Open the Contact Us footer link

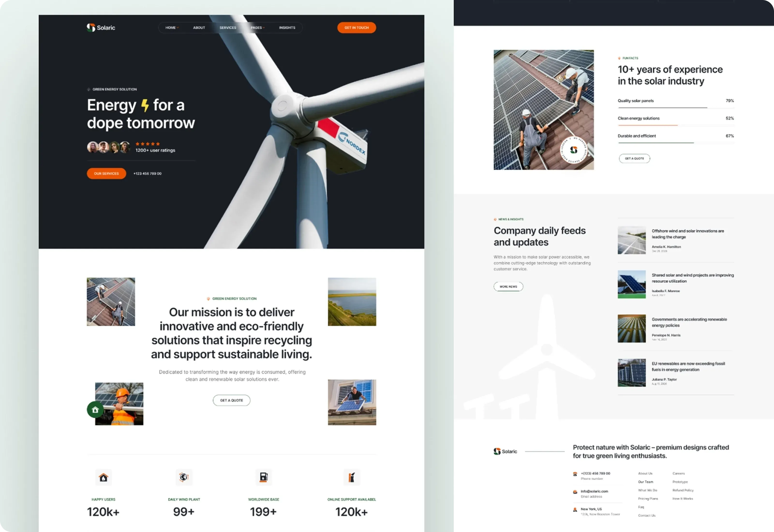pos(647,515)
